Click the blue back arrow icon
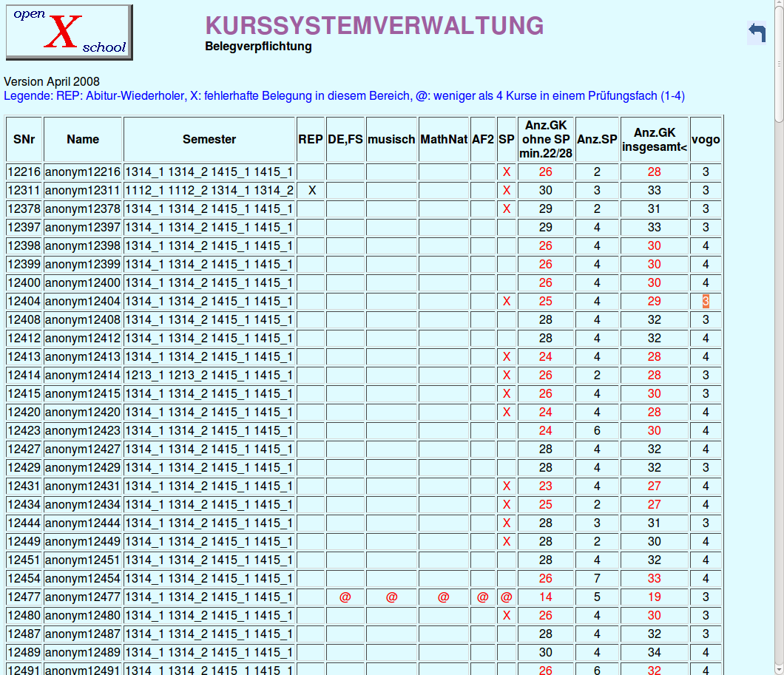Image resolution: width=784 pixels, height=675 pixels. pos(757,33)
